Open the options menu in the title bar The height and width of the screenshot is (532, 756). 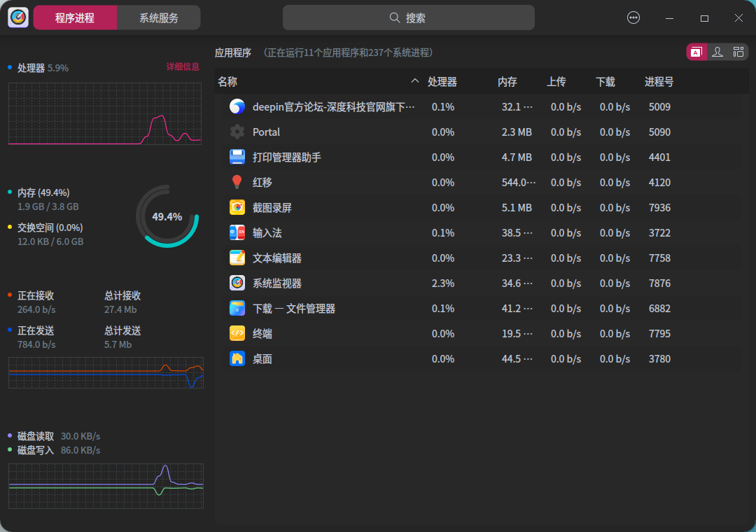tap(633, 17)
